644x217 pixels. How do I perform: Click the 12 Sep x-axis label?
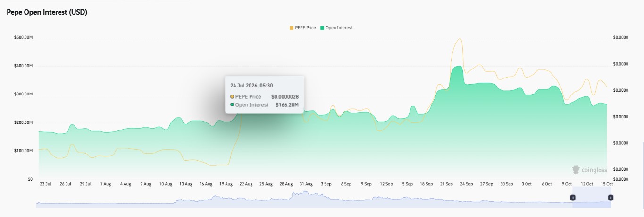point(386,183)
